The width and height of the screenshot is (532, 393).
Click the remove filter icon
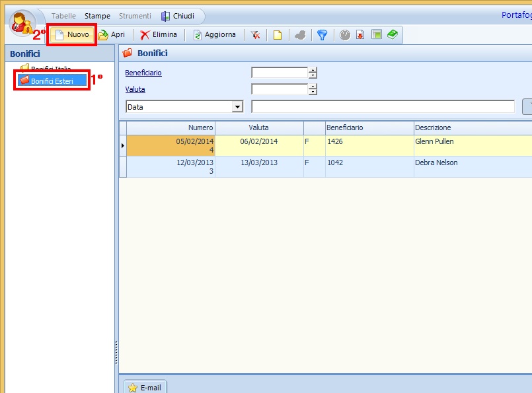point(255,35)
